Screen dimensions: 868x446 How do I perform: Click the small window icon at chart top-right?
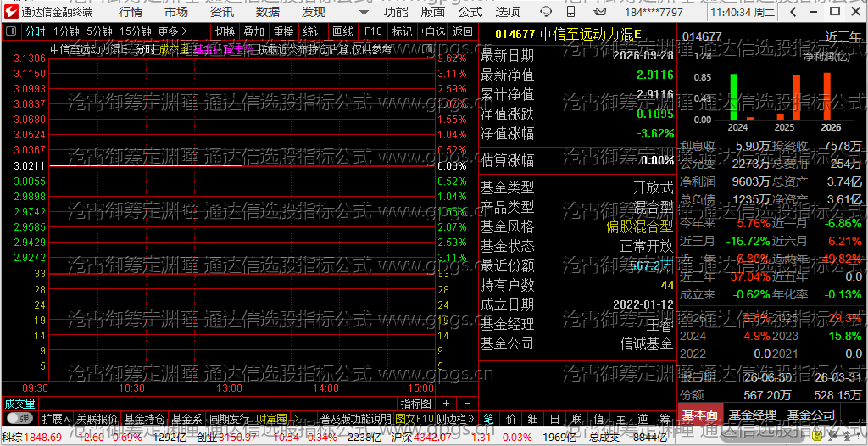pos(427,49)
